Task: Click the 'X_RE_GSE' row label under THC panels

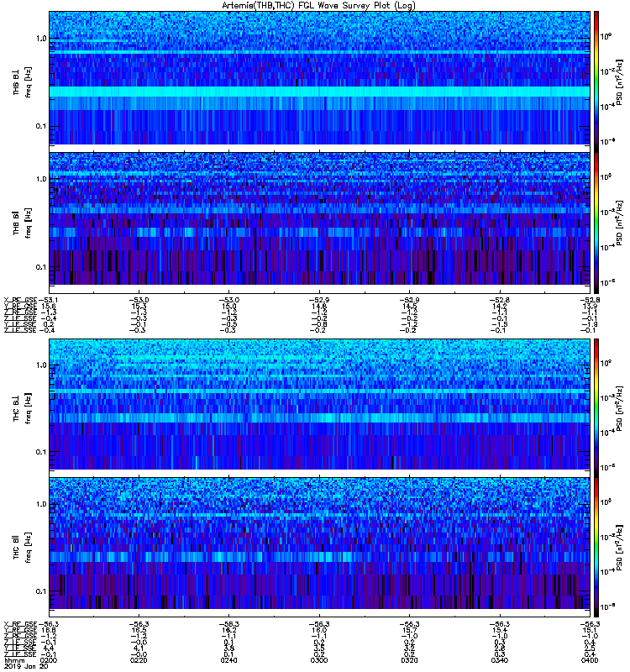Action: [x=21, y=624]
